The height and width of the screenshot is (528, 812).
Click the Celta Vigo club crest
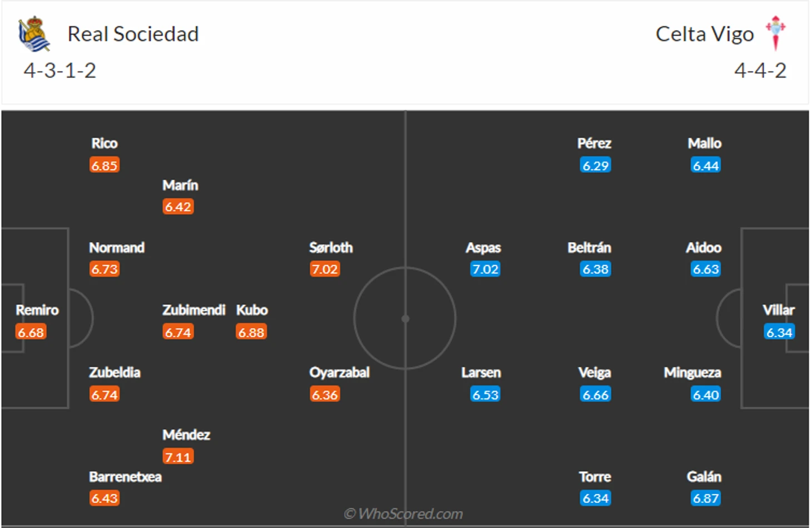(775, 33)
